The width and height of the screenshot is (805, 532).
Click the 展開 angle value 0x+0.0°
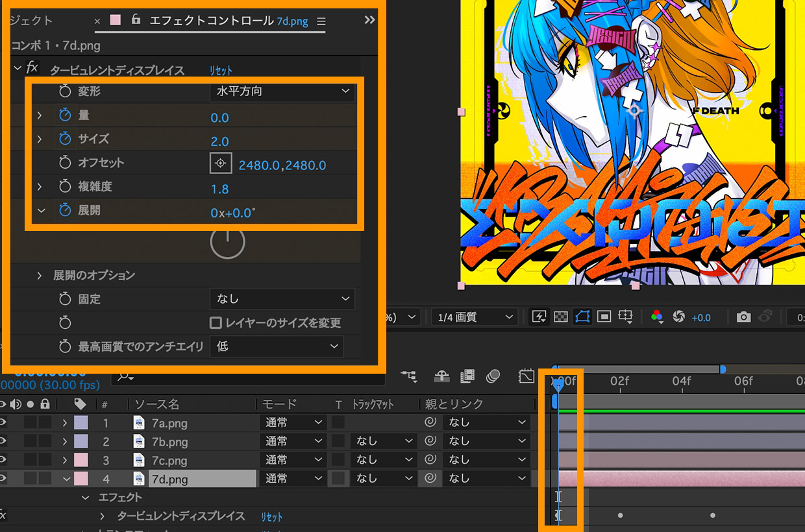(x=232, y=213)
